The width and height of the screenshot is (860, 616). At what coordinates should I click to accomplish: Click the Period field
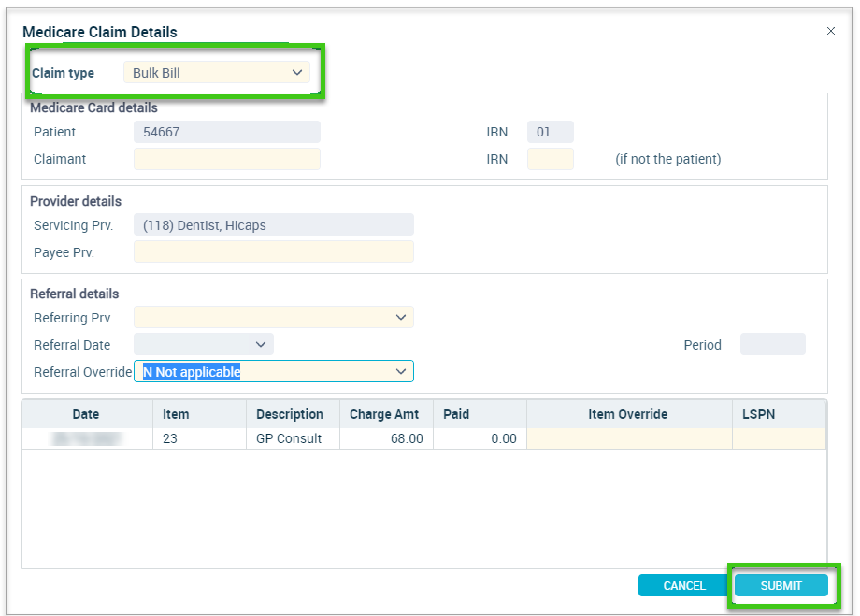click(772, 345)
